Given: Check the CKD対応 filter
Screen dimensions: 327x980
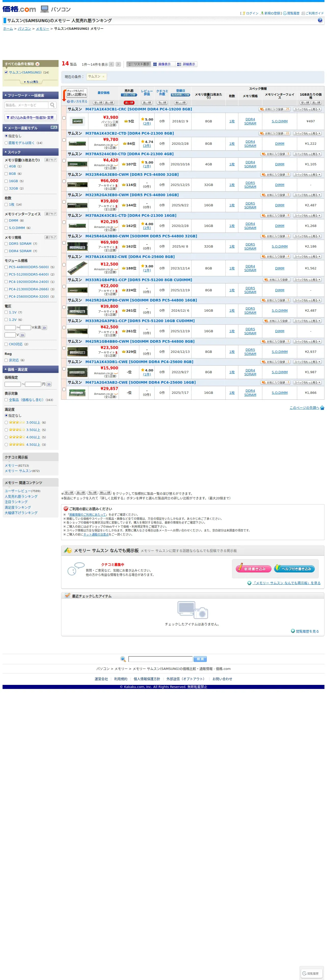Looking at the screenshot, I should coord(6,344).
